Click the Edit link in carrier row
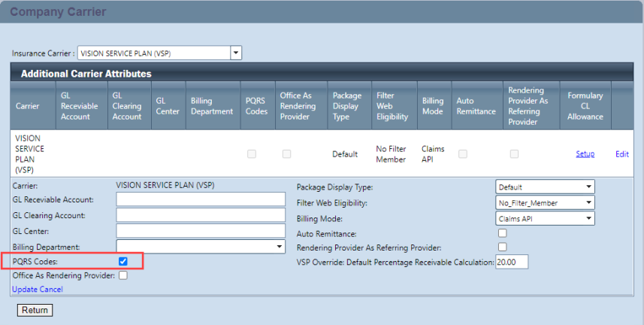Viewport: 644px width, 325px height. pyautogui.click(x=621, y=154)
